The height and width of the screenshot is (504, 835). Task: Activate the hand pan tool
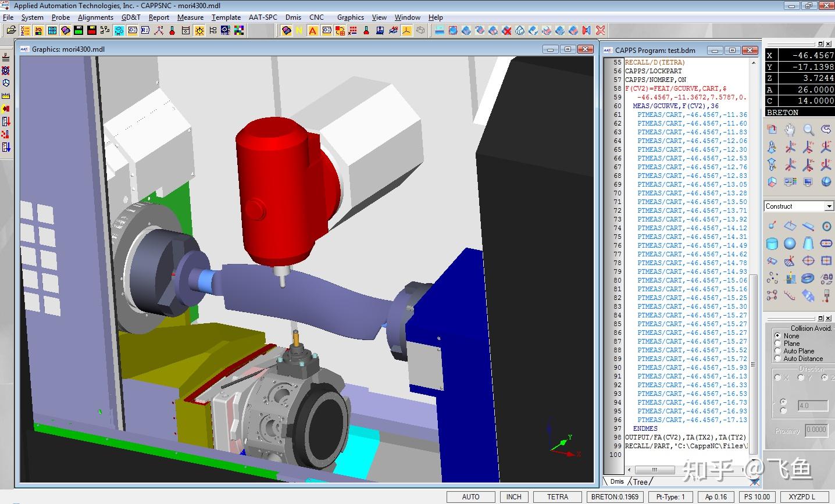790,129
